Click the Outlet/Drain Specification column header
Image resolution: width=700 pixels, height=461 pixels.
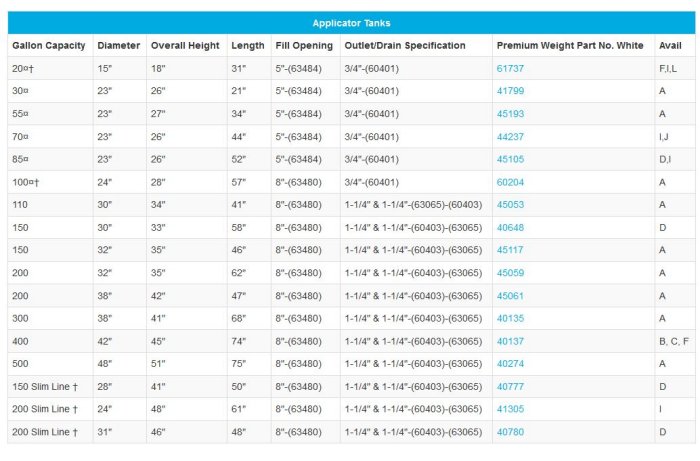[405, 46]
